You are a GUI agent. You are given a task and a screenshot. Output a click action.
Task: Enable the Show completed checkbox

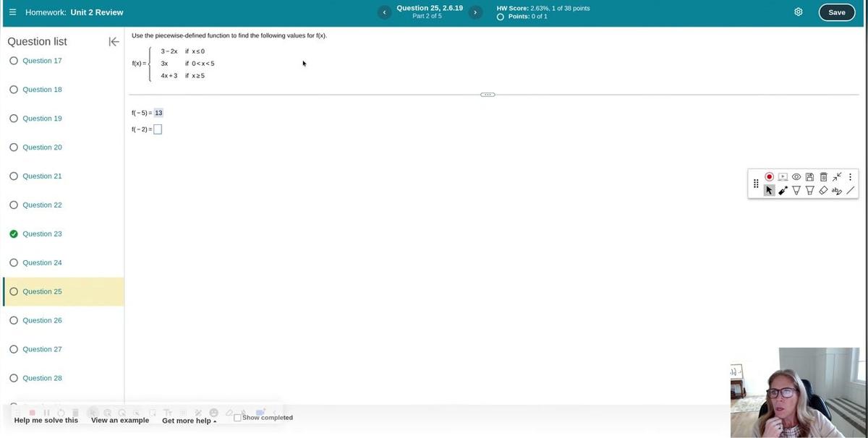click(x=238, y=418)
